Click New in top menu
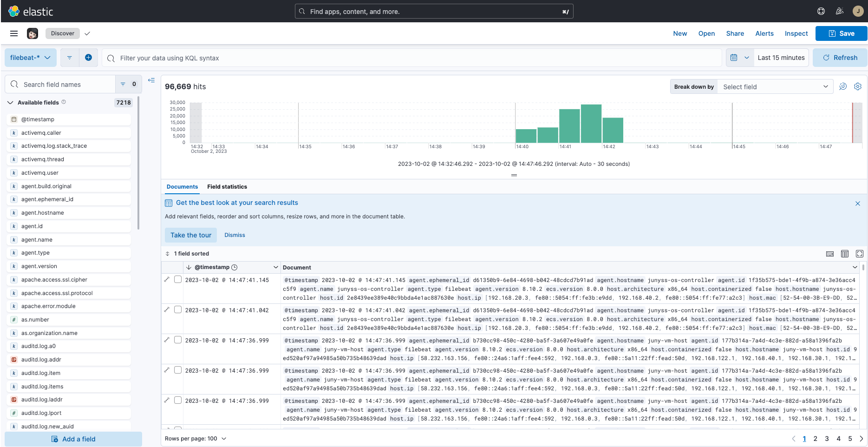The image size is (868, 447). click(680, 33)
